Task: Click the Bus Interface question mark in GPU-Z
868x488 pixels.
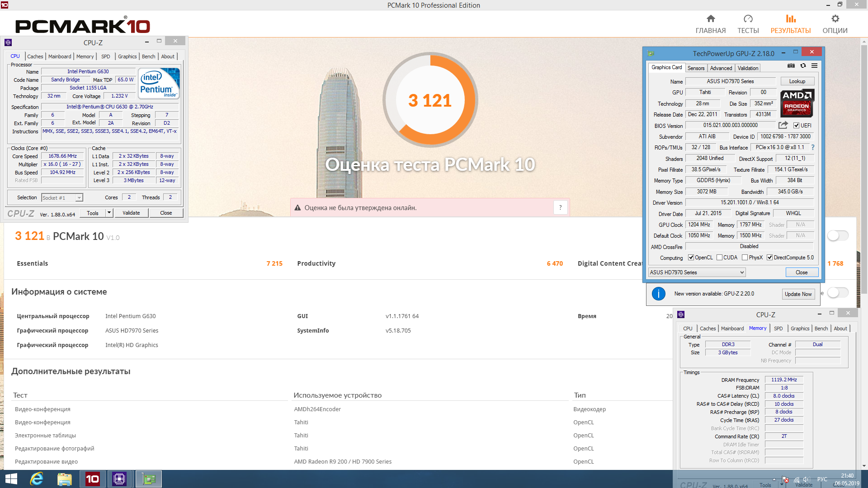Action: (812, 147)
